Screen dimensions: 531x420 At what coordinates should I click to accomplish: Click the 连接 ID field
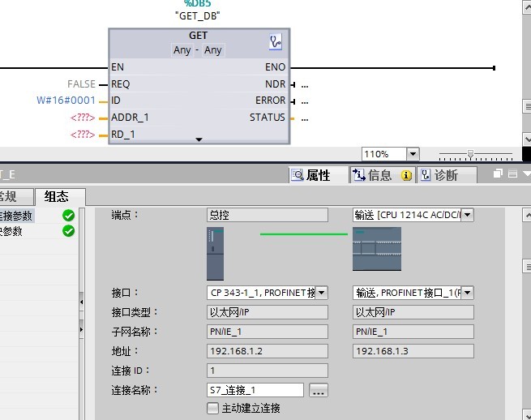coord(268,371)
